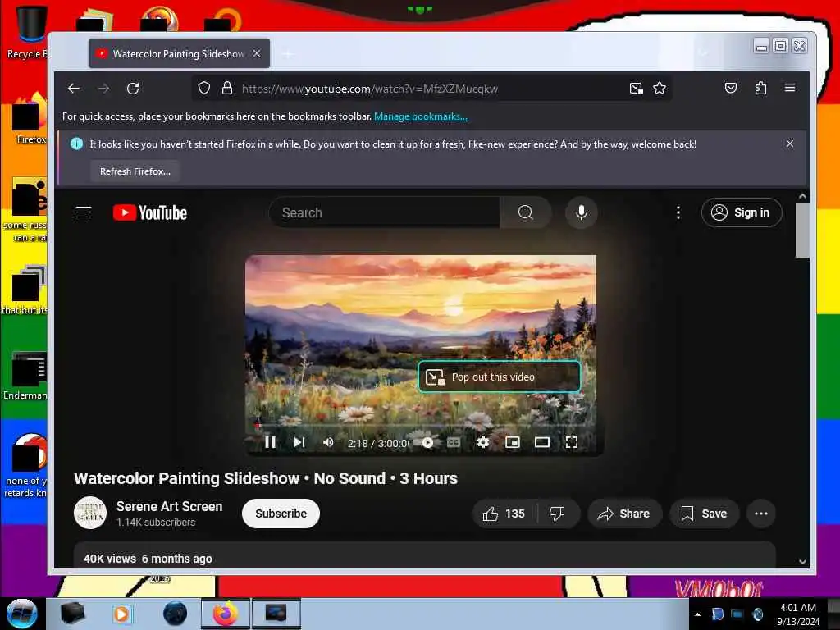840x630 pixels.
Task: Click Pop out this video button
Action: pyautogui.click(x=500, y=377)
